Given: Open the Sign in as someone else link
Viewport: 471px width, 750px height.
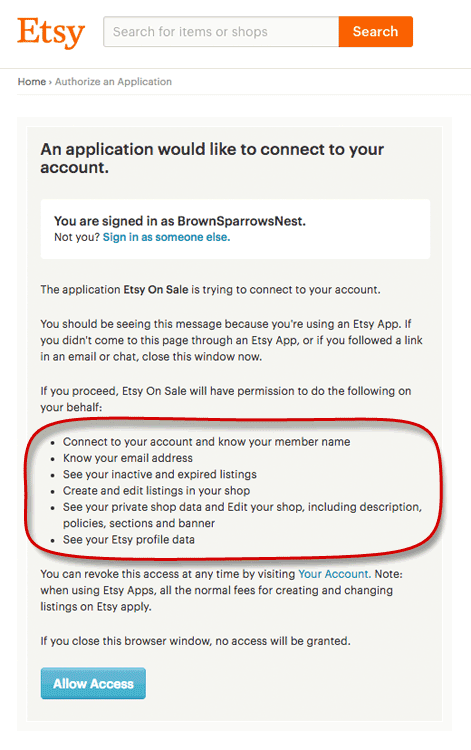Looking at the screenshot, I should (166, 237).
